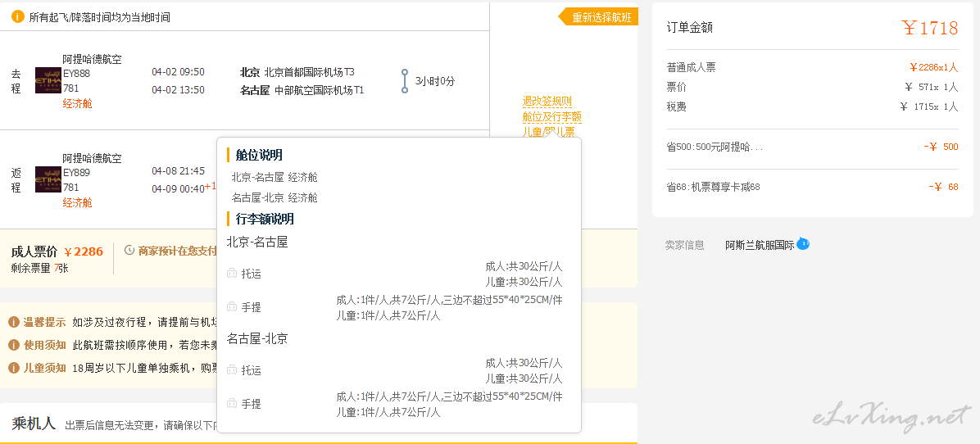This screenshot has width=980, height=444.
Task: Click the outbound flight number EY888
Action: pyautogui.click(x=76, y=74)
